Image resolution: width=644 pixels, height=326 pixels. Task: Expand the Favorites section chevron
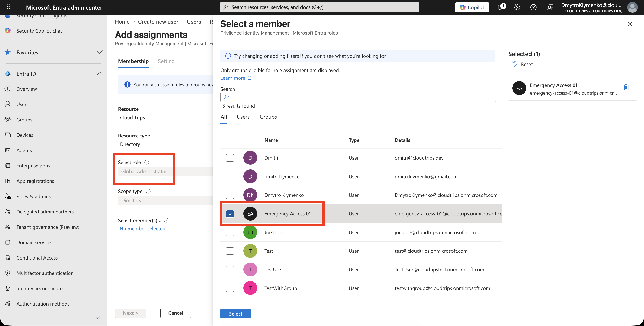coord(99,52)
